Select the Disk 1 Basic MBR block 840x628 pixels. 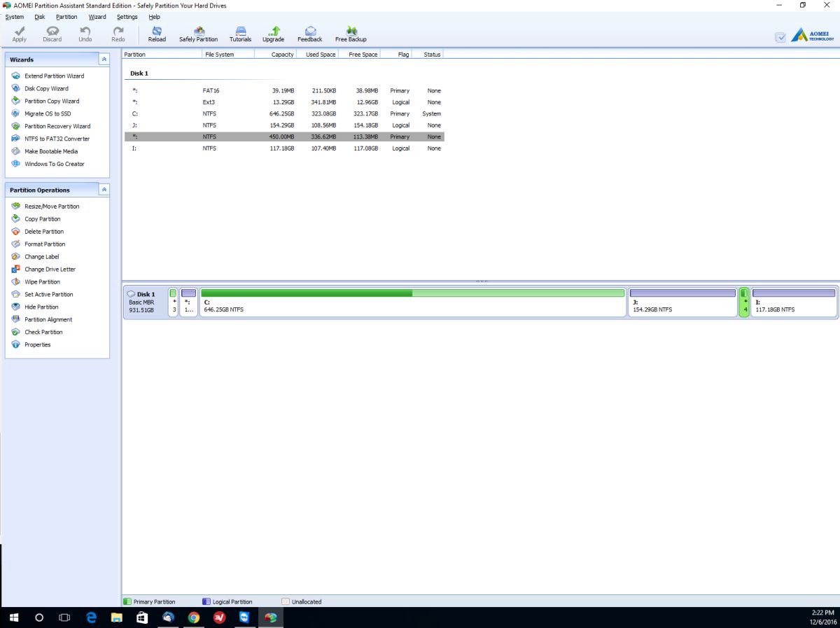click(146, 302)
